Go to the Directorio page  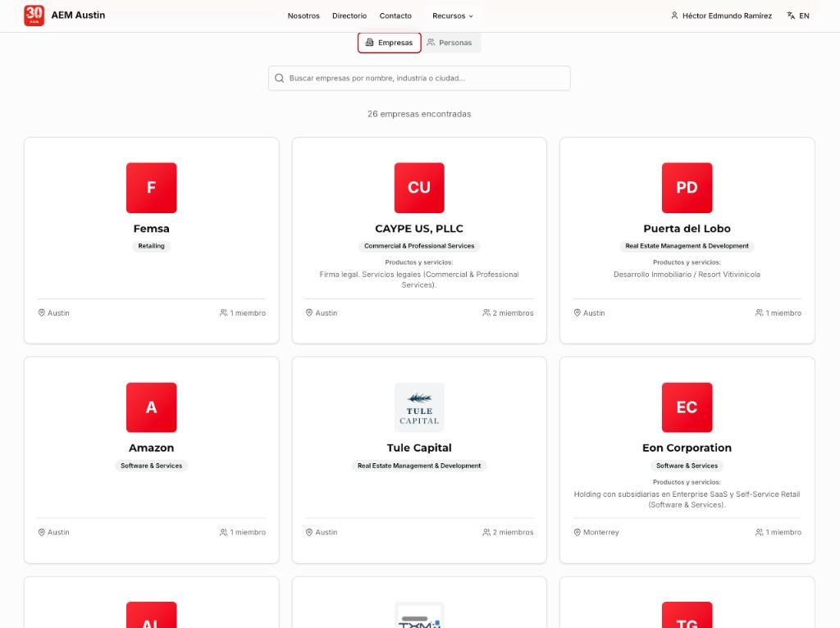click(x=349, y=16)
